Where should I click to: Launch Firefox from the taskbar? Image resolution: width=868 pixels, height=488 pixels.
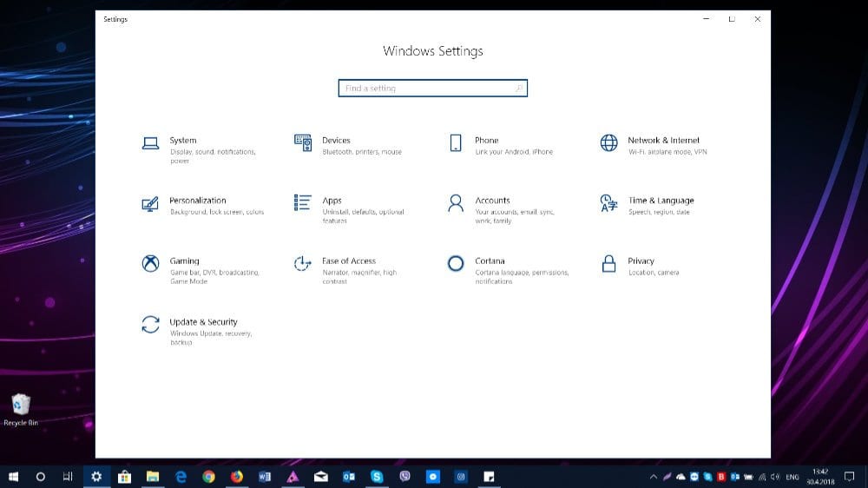point(237,477)
